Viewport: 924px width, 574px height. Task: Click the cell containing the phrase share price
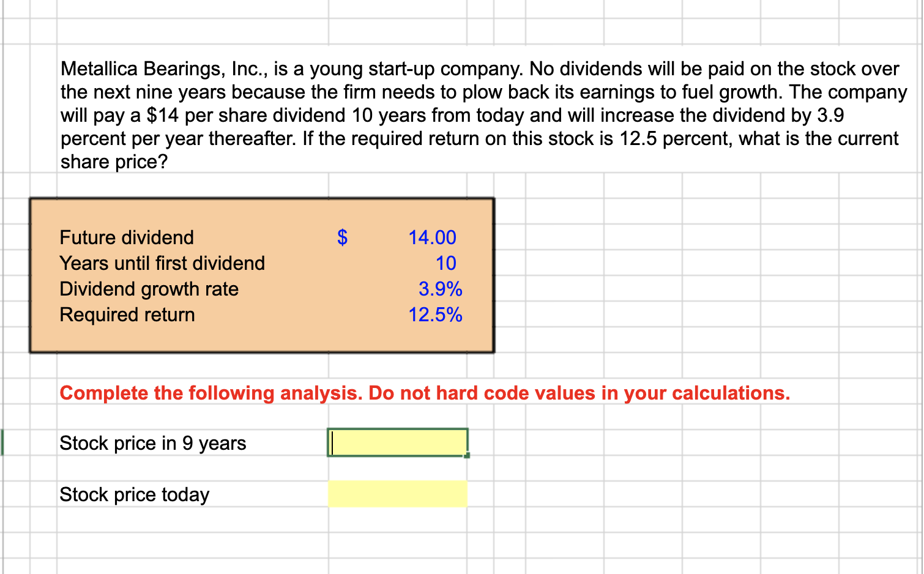click(113, 162)
